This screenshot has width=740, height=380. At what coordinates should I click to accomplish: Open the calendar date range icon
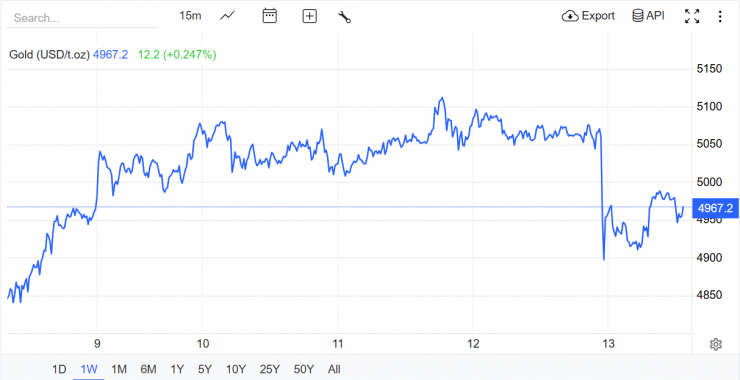pos(269,16)
